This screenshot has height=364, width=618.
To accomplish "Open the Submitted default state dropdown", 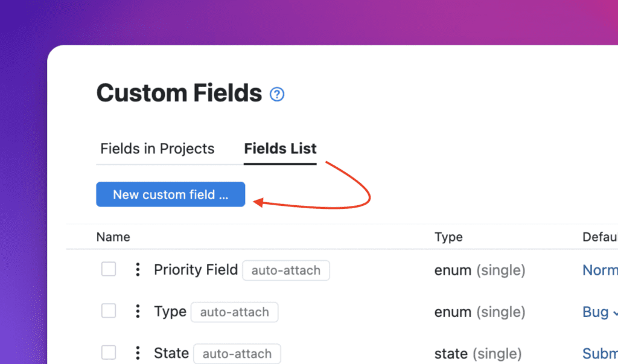I will [600, 354].
